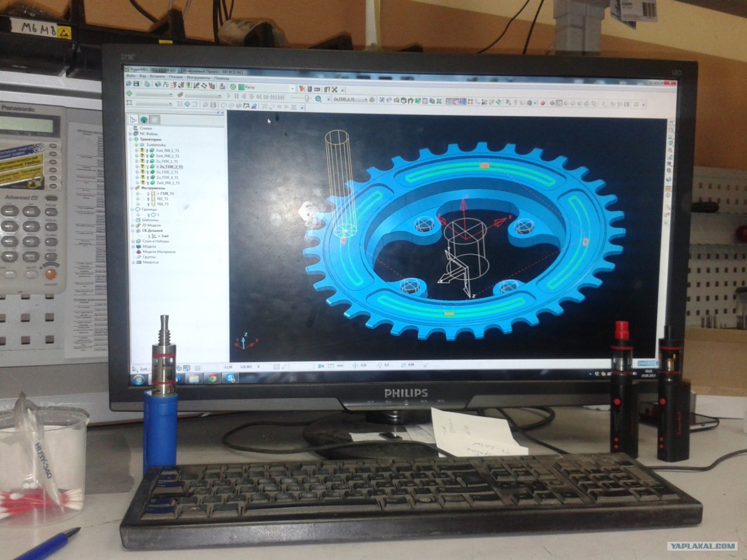Play the toolpath simulation
747x560 pixels.
229,96
